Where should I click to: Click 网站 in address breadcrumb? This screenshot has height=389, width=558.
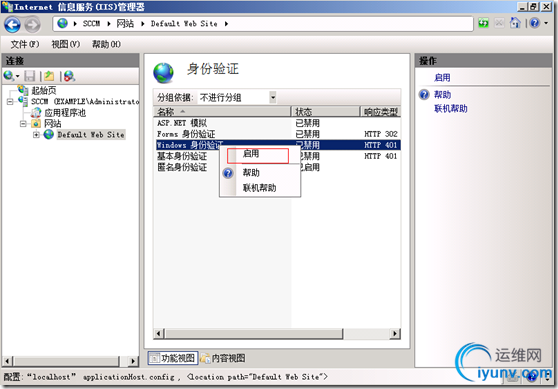pos(125,23)
